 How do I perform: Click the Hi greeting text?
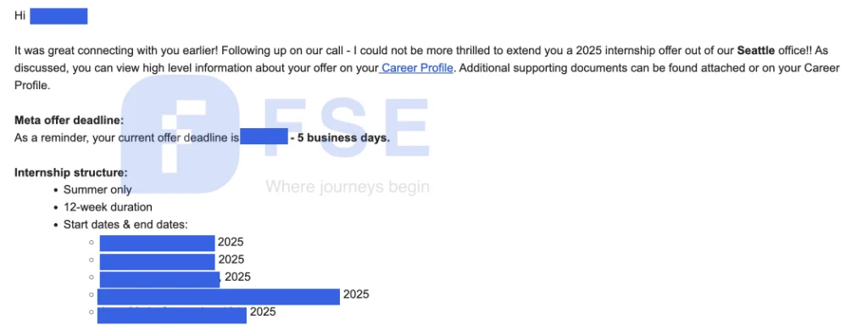click(20, 16)
